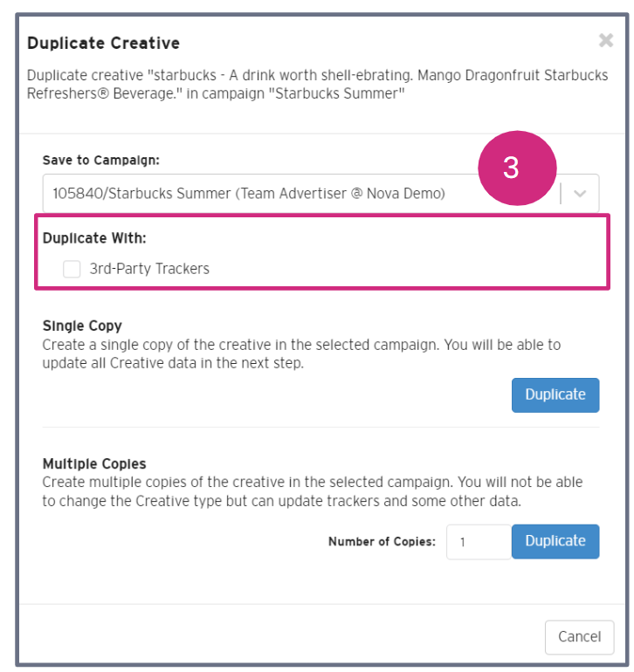Click the selected 105840/Starbucks Summer campaign value
This screenshot has width=634, height=672.
248,194
